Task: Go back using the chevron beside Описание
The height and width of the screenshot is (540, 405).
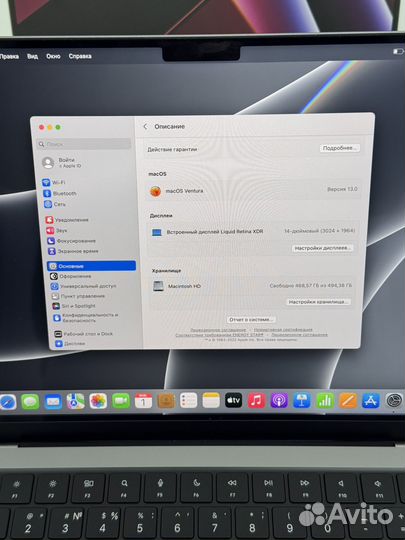Action: 145,126
